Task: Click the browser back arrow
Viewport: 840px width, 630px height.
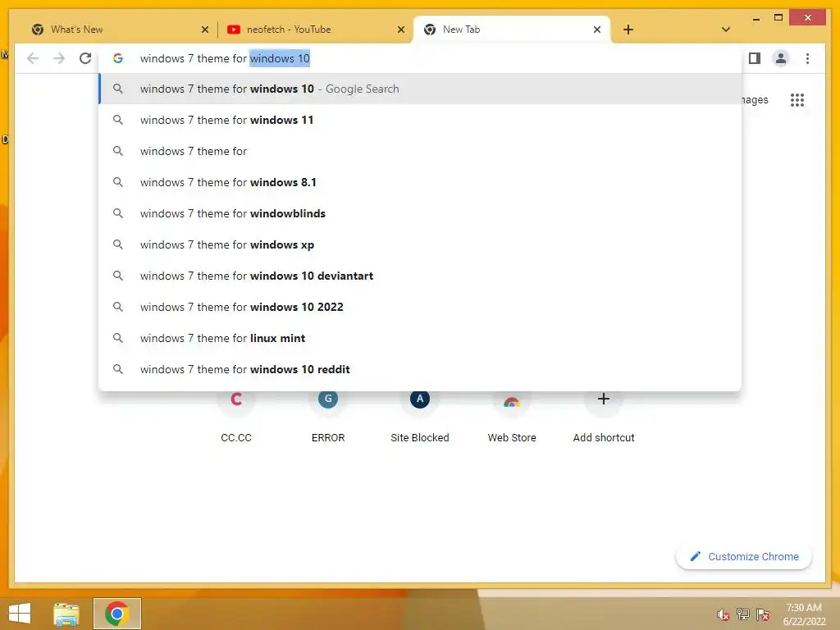Action: point(33,58)
